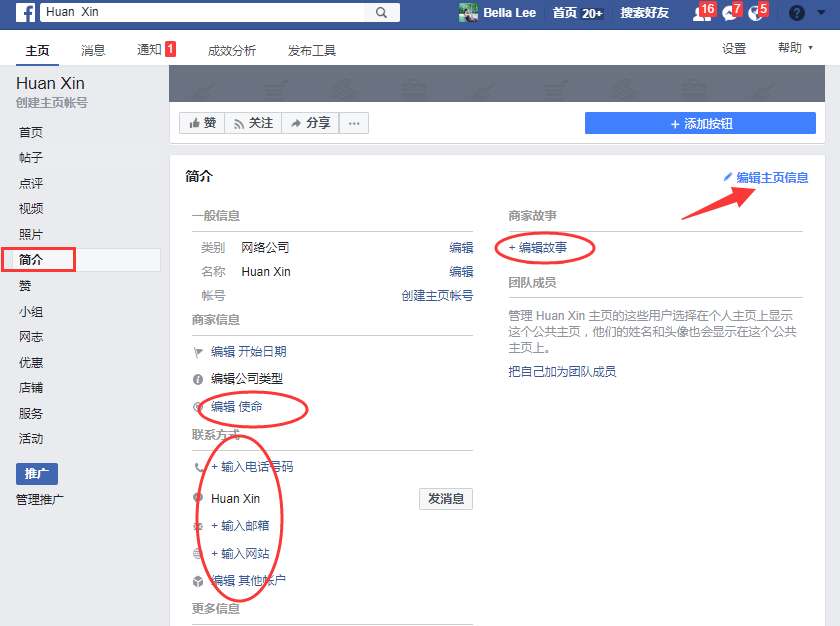Expand the 帮助 dropdown menu
The height and width of the screenshot is (626, 840).
coord(795,48)
